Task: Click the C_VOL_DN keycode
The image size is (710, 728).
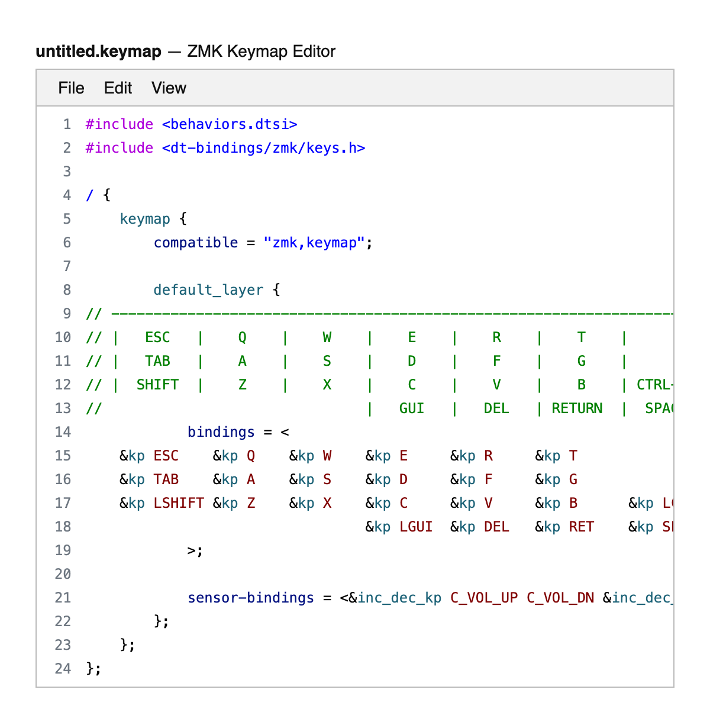Action: [560, 598]
